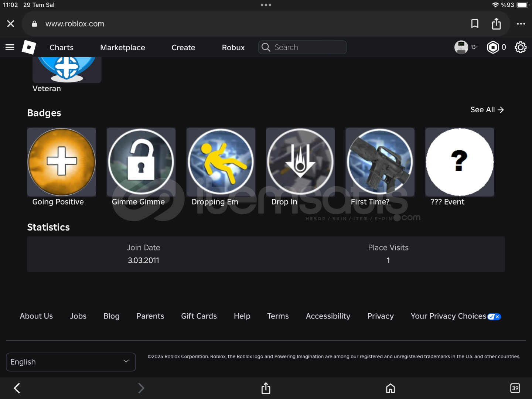
Task: Open the About Us footer link
Action: [x=36, y=316]
